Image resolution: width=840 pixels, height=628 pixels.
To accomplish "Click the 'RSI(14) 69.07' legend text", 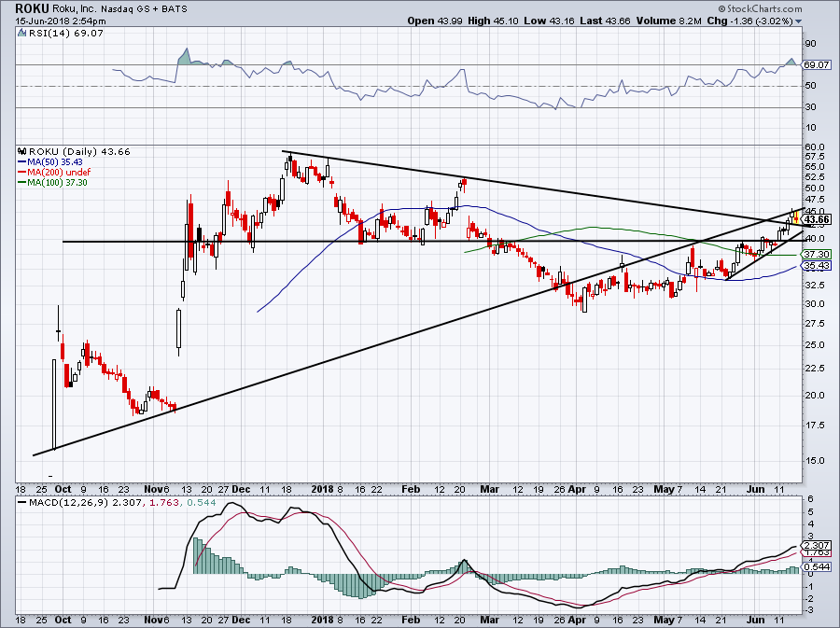I will (65, 34).
